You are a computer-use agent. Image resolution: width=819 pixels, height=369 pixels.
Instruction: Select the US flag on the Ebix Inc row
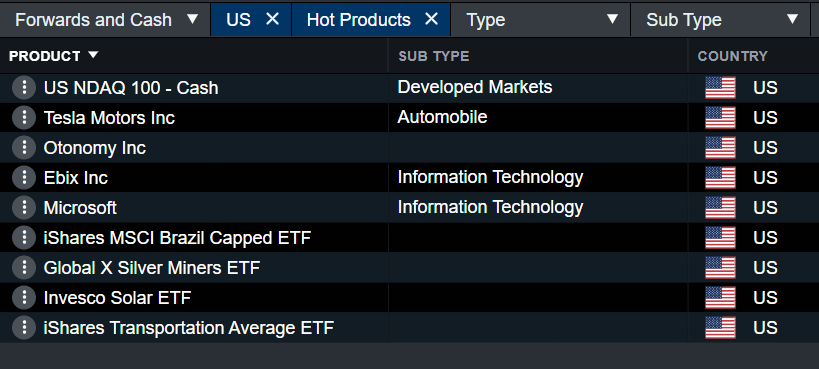coord(720,178)
